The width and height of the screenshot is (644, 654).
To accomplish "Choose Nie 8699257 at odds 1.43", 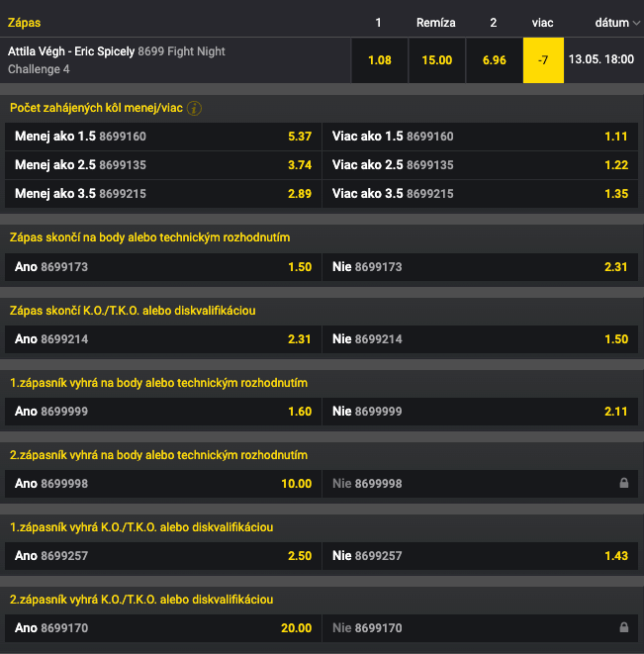I will [x=480, y=556].
